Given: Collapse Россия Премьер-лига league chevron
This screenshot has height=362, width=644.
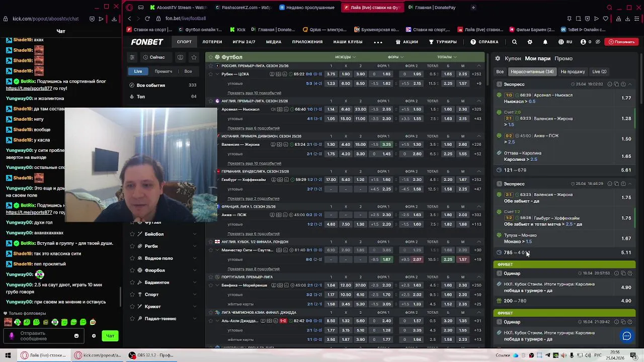Looking at the screenshot, I should tap(479, 66).
